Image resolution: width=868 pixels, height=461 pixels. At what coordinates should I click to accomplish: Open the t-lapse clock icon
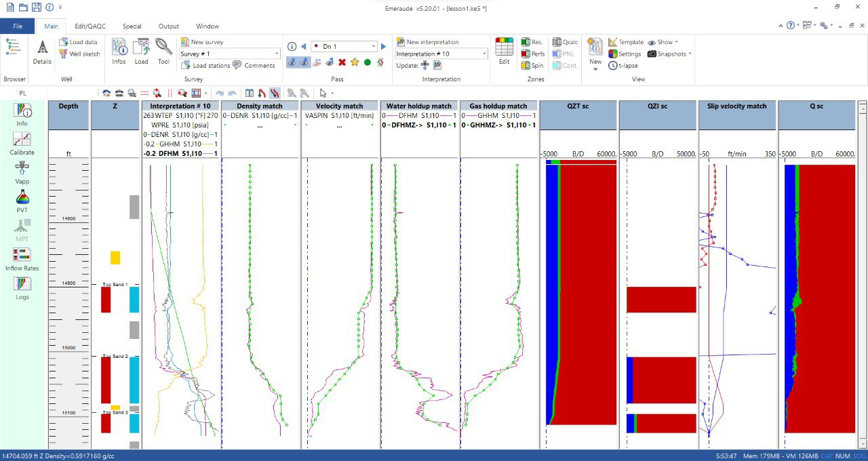[x=624, y=66]
